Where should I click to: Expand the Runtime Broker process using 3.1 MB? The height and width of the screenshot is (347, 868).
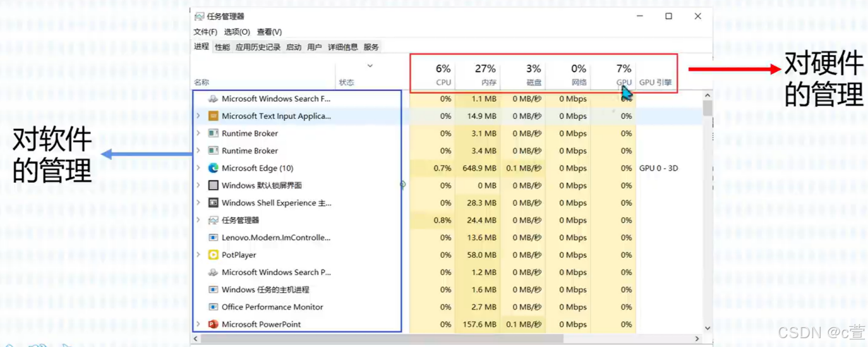click(198, 133)
